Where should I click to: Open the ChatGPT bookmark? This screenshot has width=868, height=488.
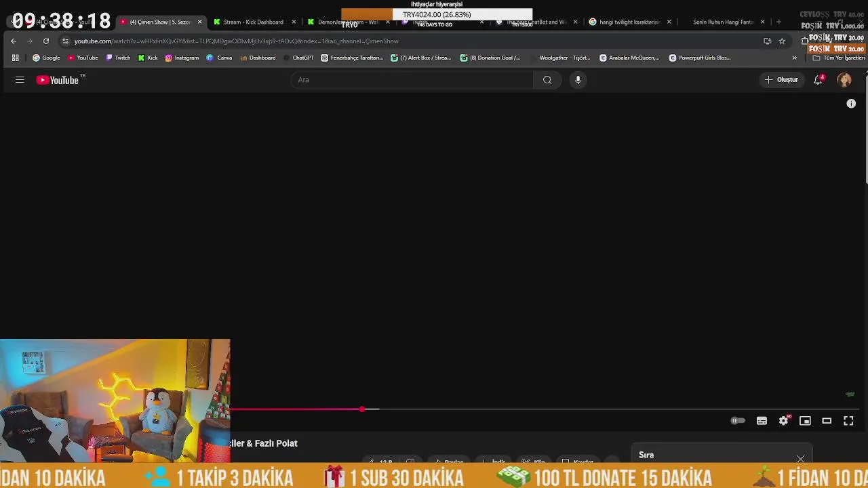(298, 58)
